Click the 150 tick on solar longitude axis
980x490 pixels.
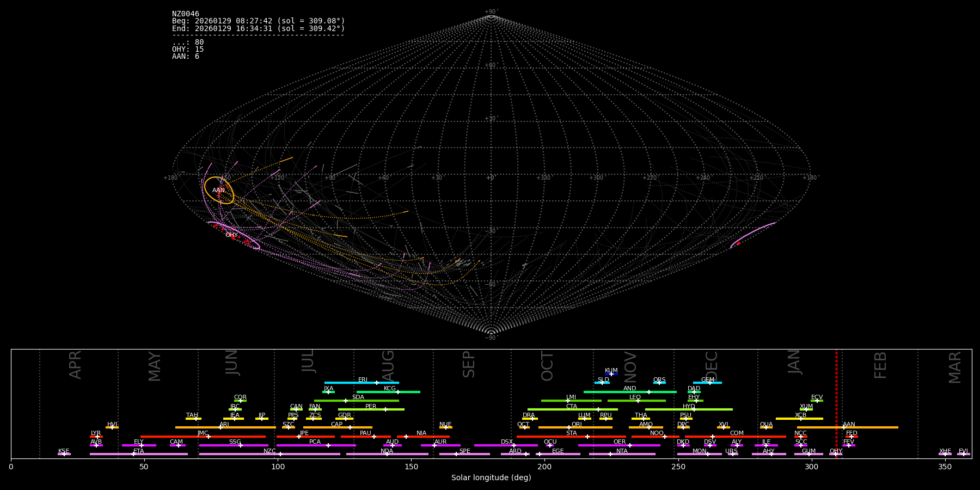tap(411, 467)
